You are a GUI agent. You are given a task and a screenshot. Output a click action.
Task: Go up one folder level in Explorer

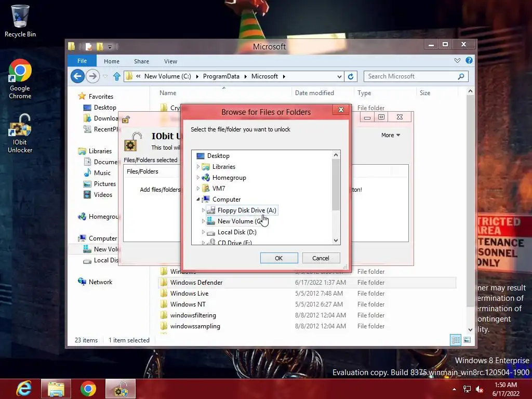pos(117,76)
